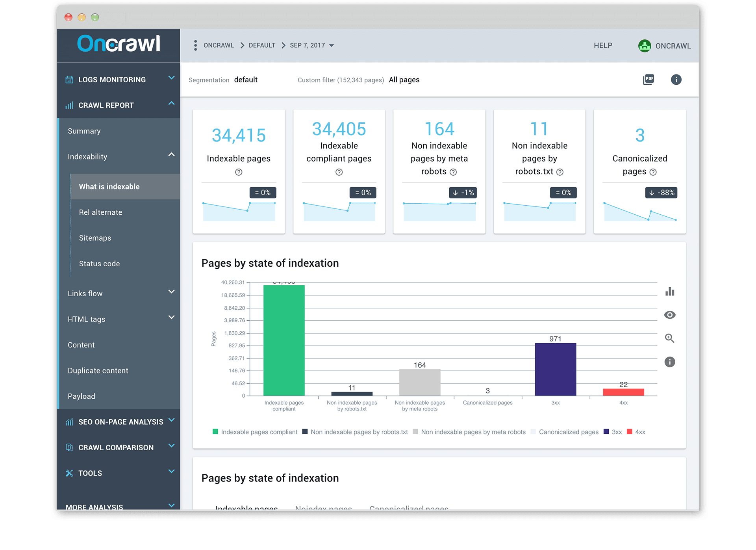Click the chart info icon on the right
Image resolution: width=756 pixels, height=550 pixels.
(x=670, y=362)
